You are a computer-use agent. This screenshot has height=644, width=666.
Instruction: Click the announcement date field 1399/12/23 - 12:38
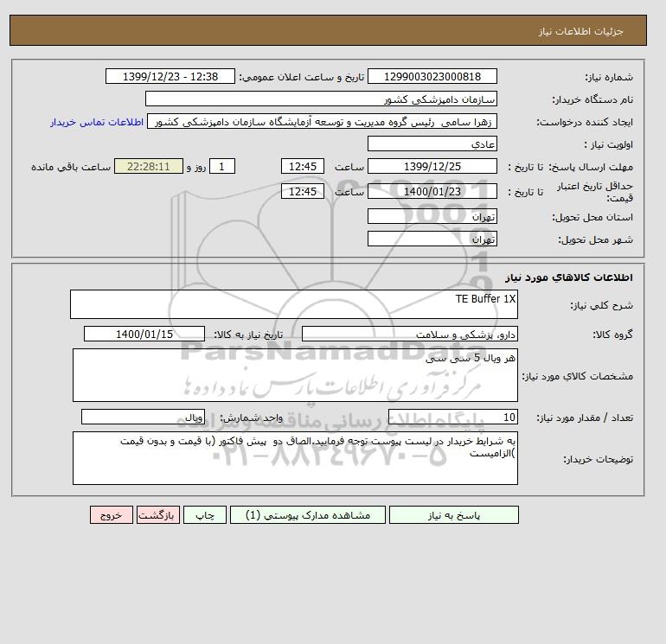point(170,76)
